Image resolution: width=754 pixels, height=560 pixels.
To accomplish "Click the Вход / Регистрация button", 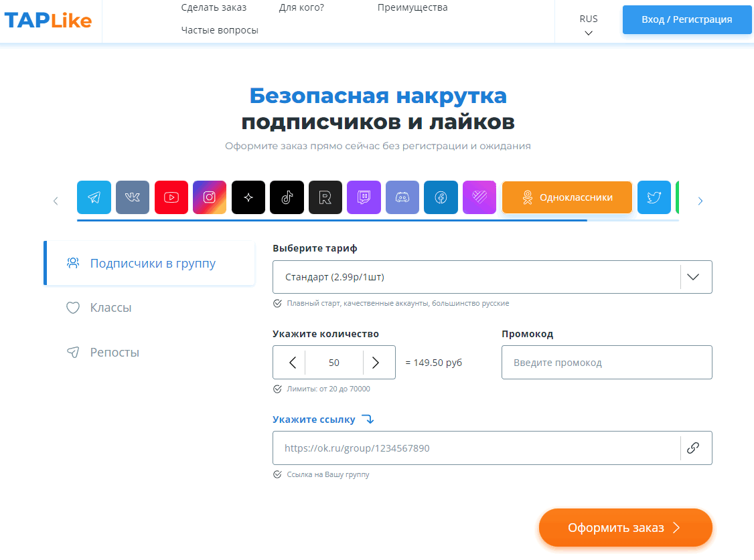I will [x=686, y=19].
